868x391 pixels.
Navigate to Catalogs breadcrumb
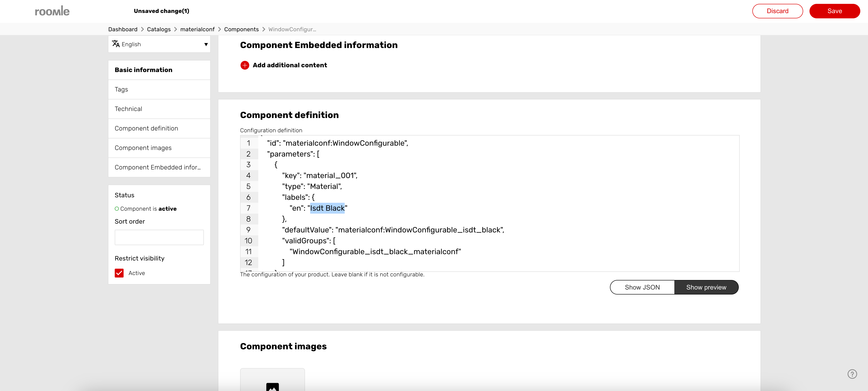[x=159, y=29]
